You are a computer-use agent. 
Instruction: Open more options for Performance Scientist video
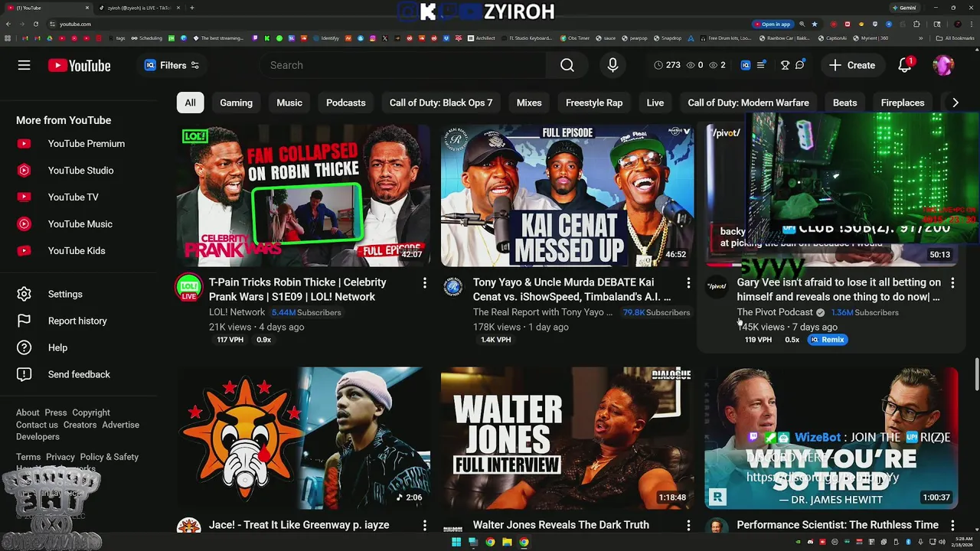(x=952, y=525)
